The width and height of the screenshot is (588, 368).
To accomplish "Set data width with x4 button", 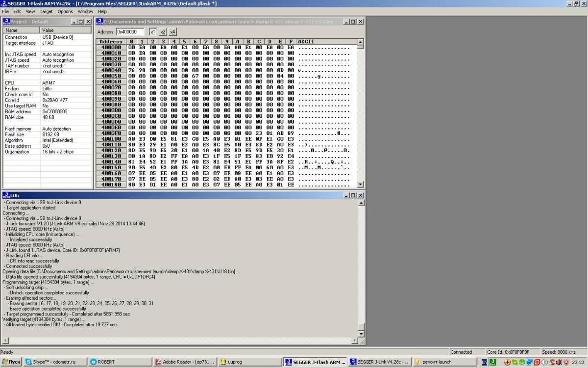I will coord(172,32).
